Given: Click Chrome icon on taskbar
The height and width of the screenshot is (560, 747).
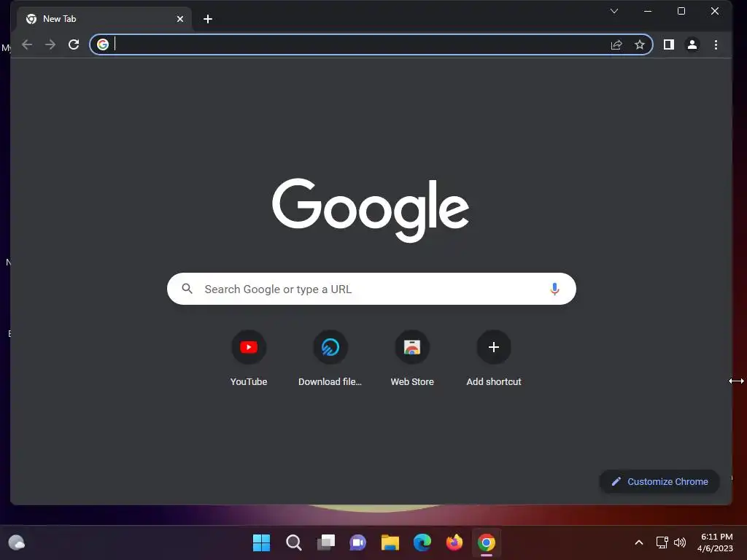Looking at the screenshot, I should pos(487,542).
